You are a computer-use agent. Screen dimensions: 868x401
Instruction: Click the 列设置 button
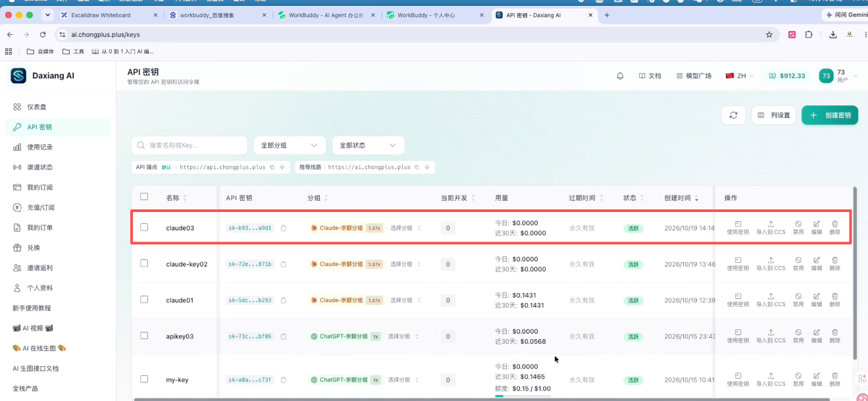click(x=773, y=115)
